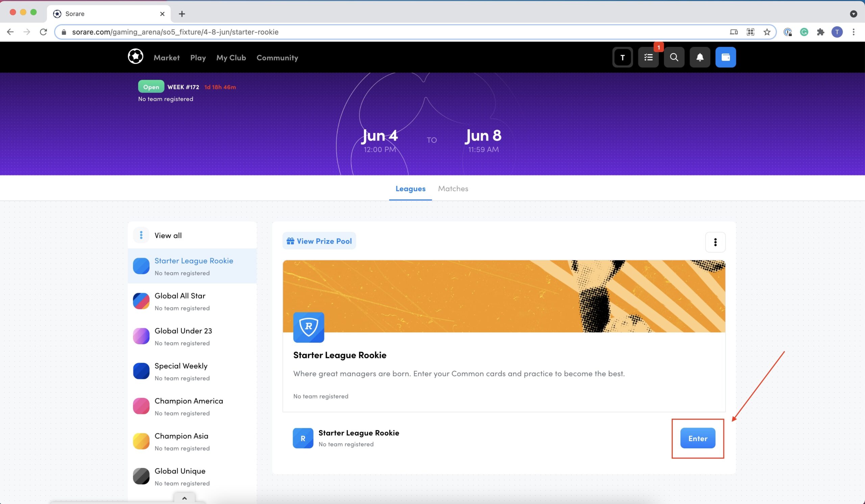The image size is (865, 504).
Task: Expand the Global Unique league option
Action: (x=192, y=476)
